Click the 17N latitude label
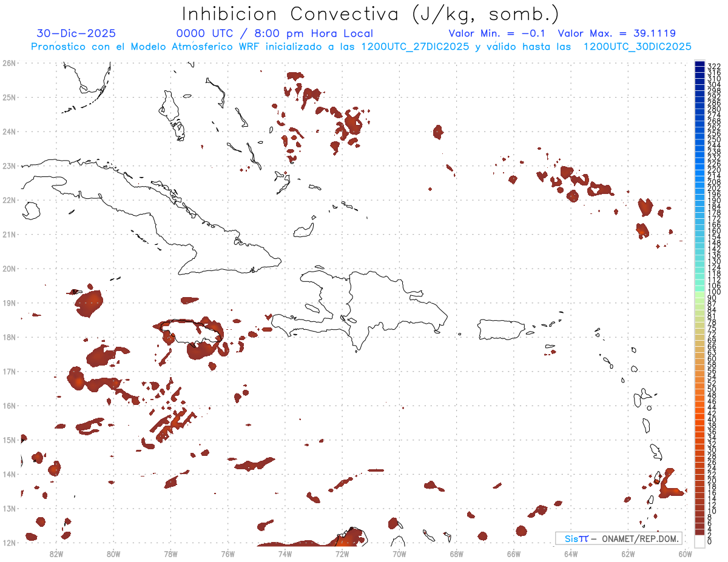The width and height of the screenshot is (728, 562). click(9, 371)
